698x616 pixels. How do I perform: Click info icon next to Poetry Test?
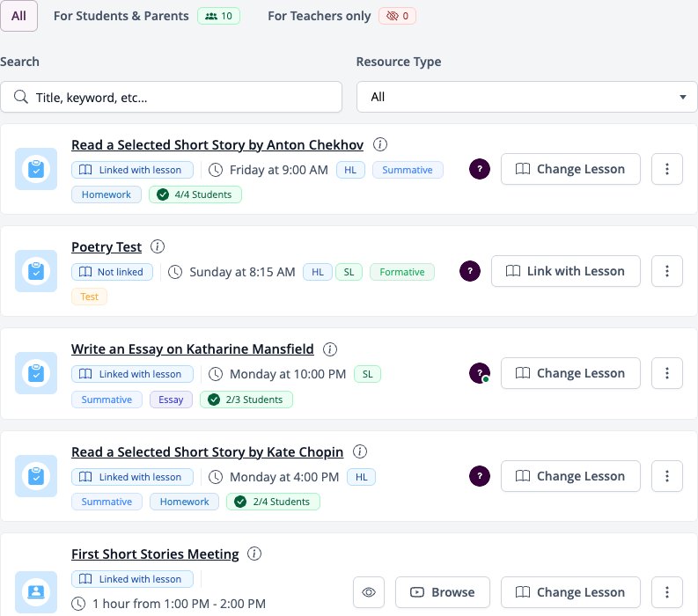click(158, 246)
